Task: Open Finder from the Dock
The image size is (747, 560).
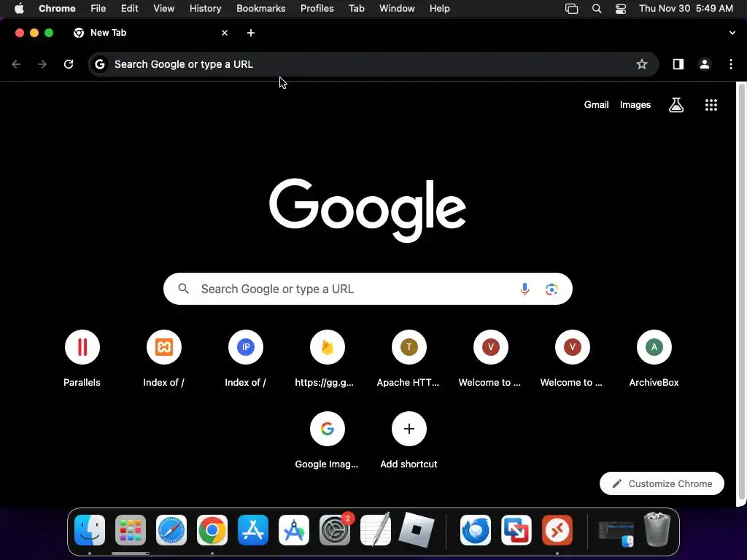Action: click(90, 530)
